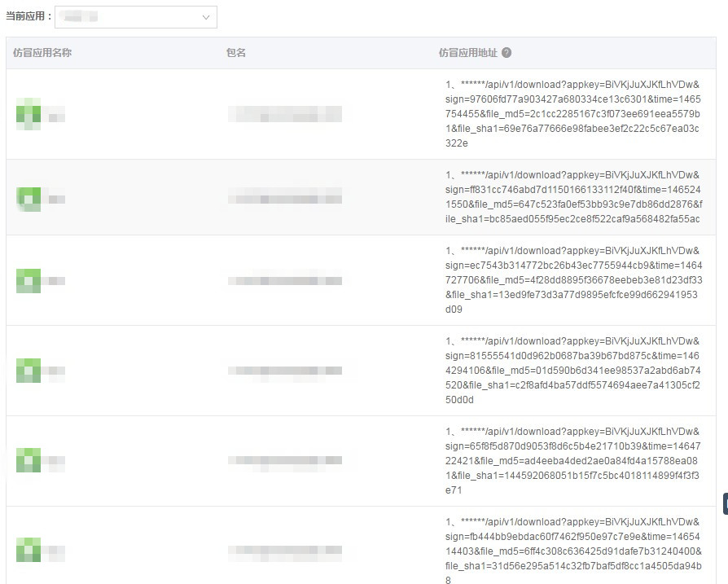Open download address starting sign=fb444bb9eb
The height and width of the screenshot is (584, 728).
pyautogui.click(x=573, y=551)
